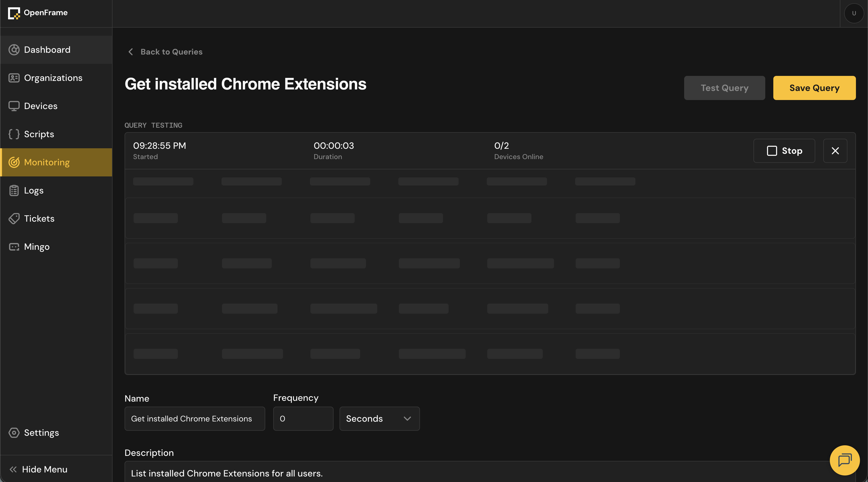
Task: Open Settings
Action: pyautogui.click(x=56, y=433)
